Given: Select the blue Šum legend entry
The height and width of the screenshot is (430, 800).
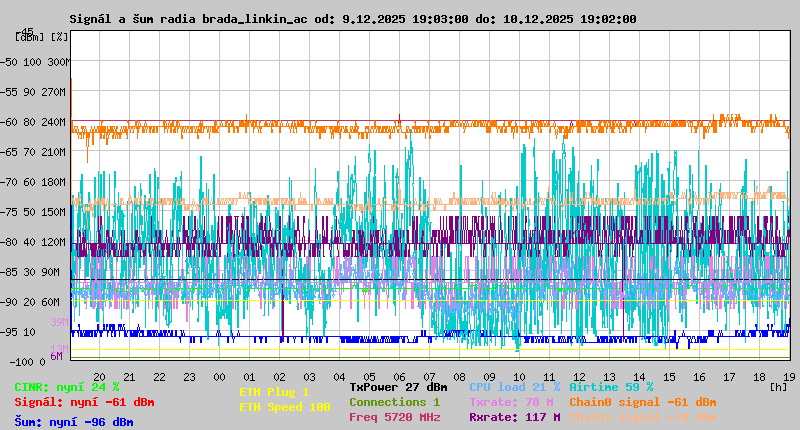Looking at the screenshot, I should (74, 422).
